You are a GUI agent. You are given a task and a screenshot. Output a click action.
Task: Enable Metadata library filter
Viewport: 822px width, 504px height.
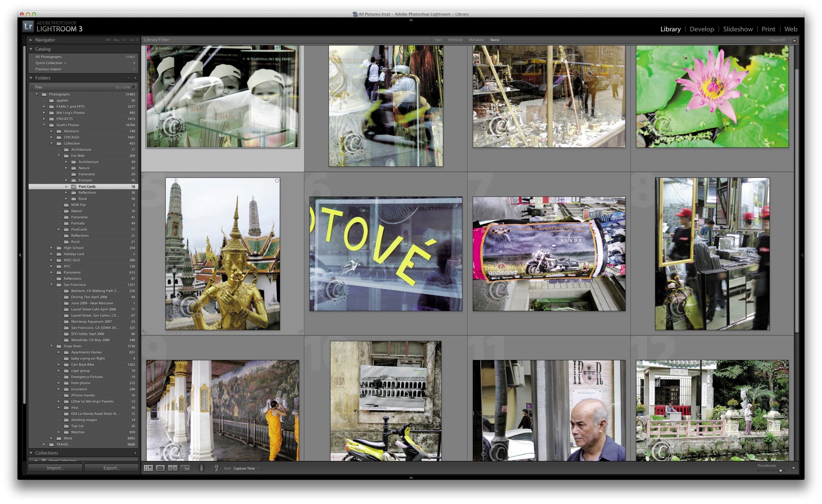477,40
